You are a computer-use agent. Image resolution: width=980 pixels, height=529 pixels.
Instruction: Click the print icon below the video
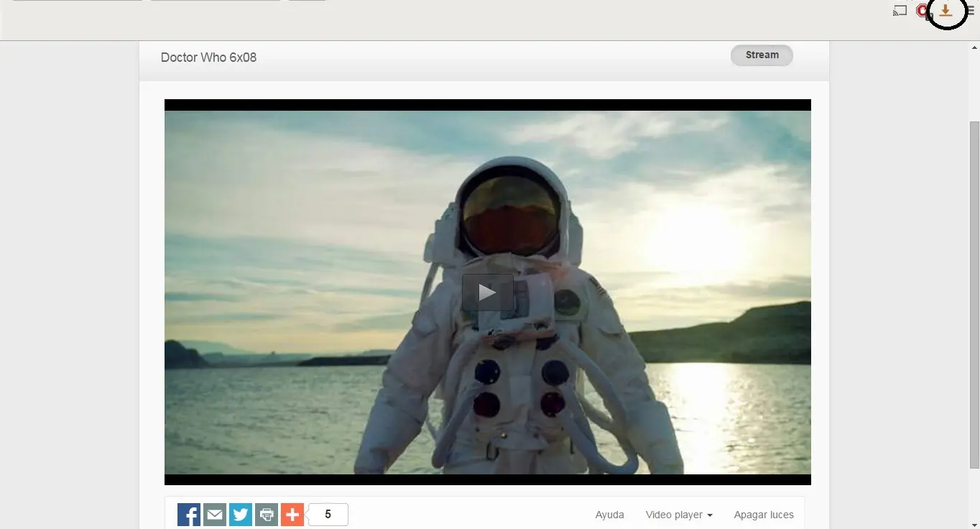[x=267, y=515]
